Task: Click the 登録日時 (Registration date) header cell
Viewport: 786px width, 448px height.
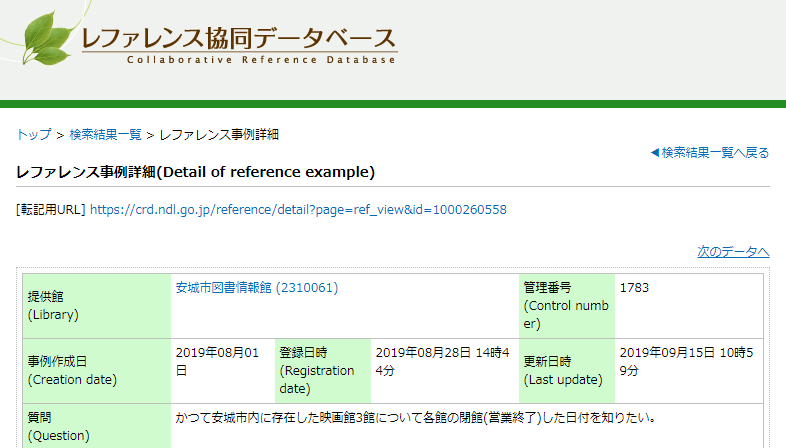Action: pos(323,371)
